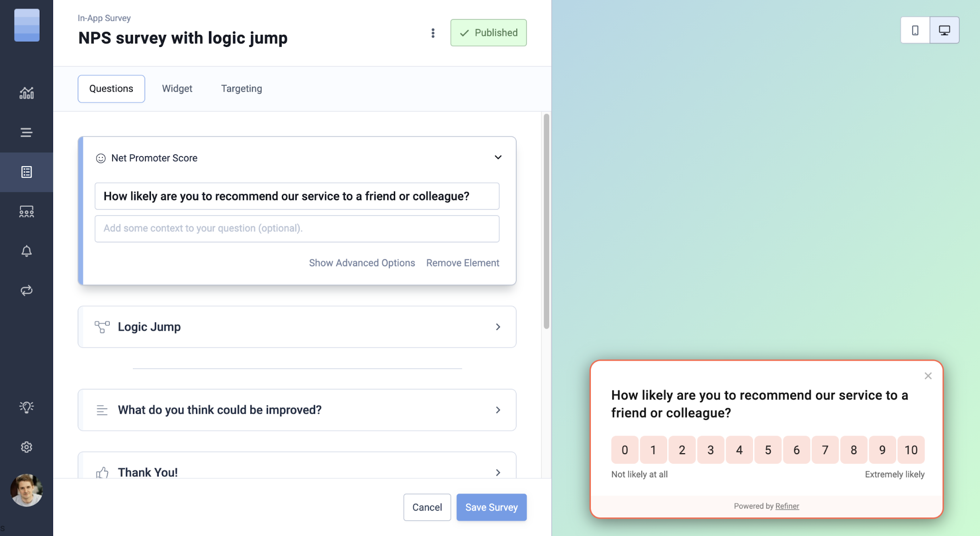The height and width of the screenshot is (536, 980).
Task: Open the audience panel in the sidebar
Action: coord(26,211)
